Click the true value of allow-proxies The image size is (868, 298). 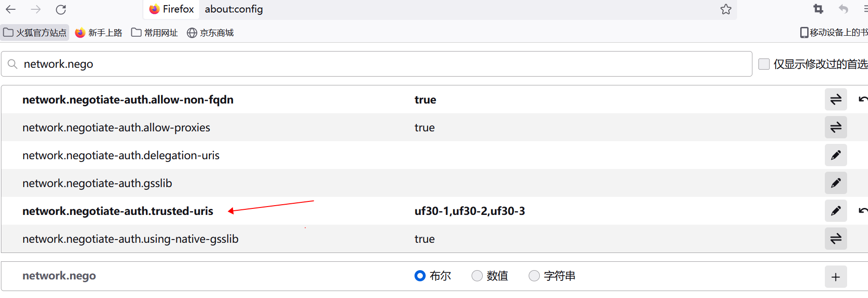(x=424, y=128)
